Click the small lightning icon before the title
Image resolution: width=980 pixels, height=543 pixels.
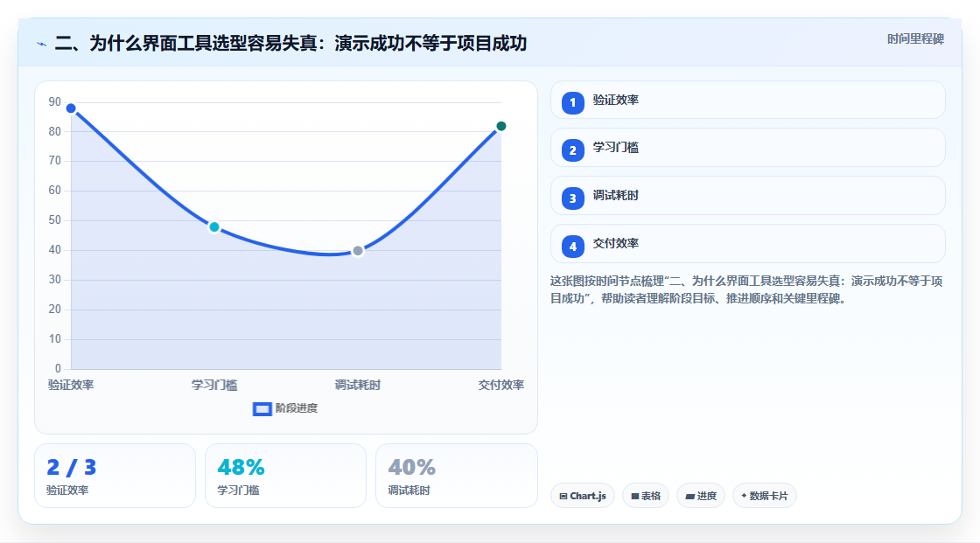click(42, 44)
